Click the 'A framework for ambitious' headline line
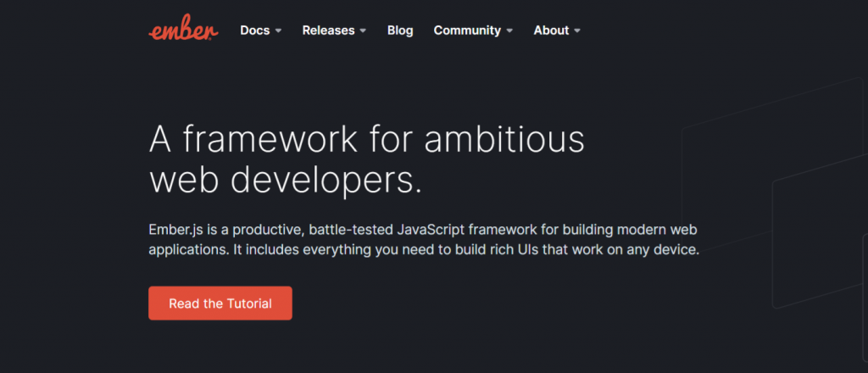 click(366, 139)
